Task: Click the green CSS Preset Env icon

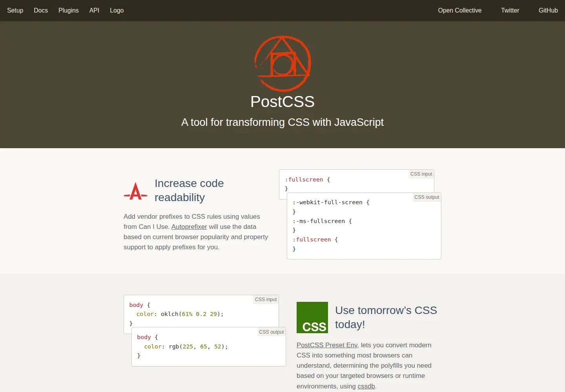Action: click(312, 318)
